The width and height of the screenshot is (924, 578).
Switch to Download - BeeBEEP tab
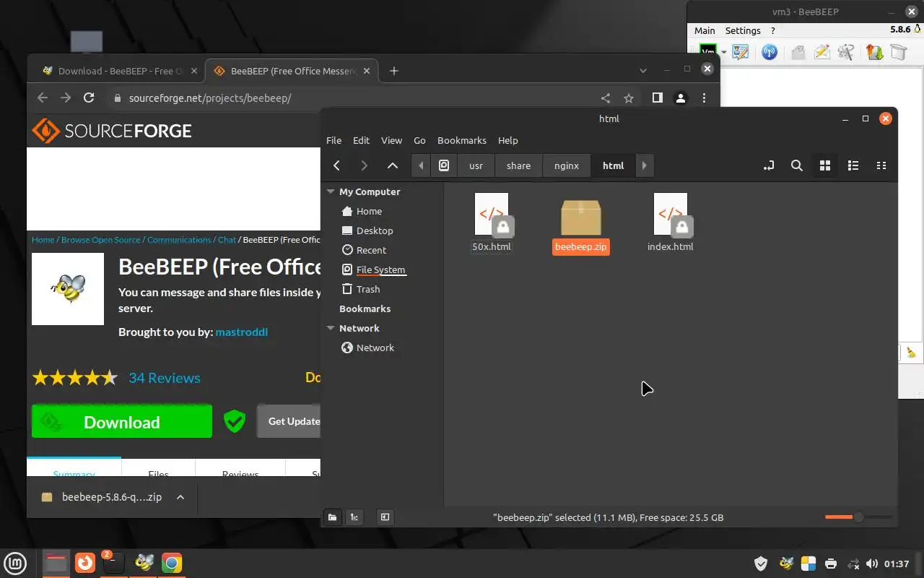tap(119, 71)
